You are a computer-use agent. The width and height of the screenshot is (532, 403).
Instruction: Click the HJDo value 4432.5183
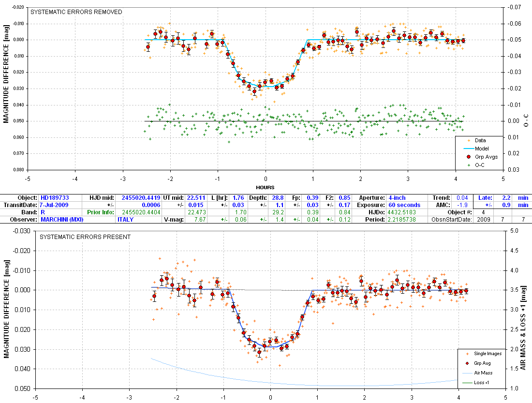pos(402,212)
